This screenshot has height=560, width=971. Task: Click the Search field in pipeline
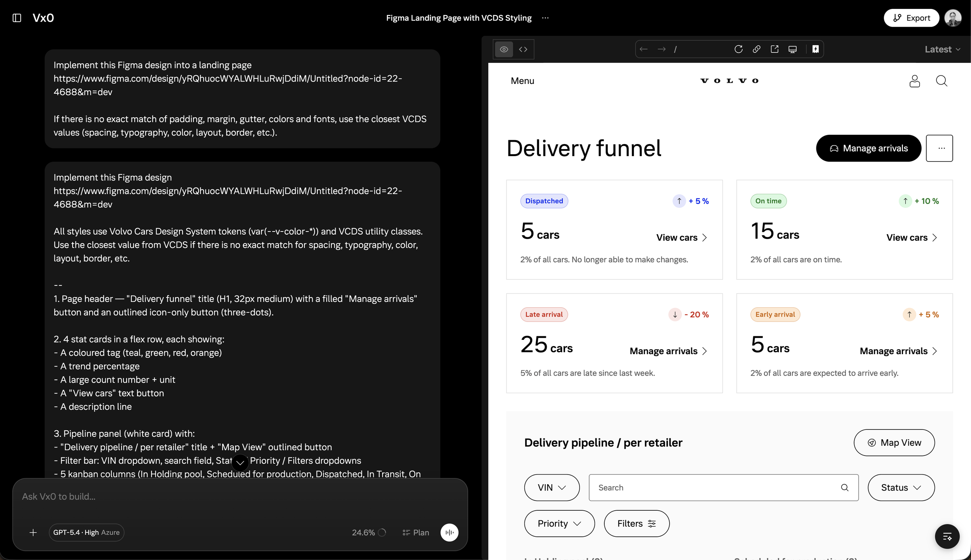click(x=724, y=487)
